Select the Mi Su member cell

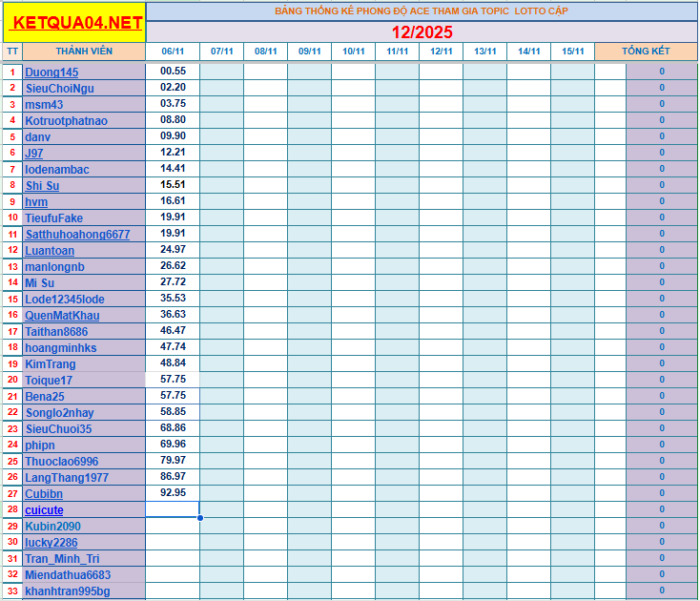pos(84,282)
